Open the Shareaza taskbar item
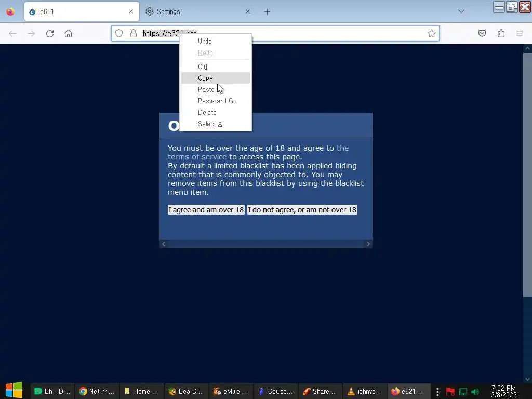532x399 pixels. pyautogui.click(x=320, y=391)
